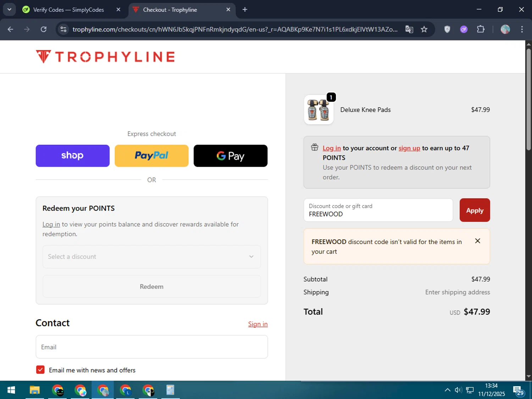Click the taskbar clock showing 13:34

coord(491,390)
